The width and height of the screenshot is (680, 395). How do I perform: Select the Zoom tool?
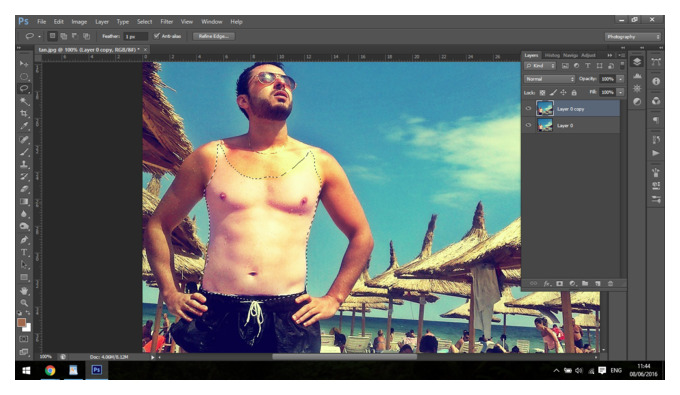tap(23, 303)
